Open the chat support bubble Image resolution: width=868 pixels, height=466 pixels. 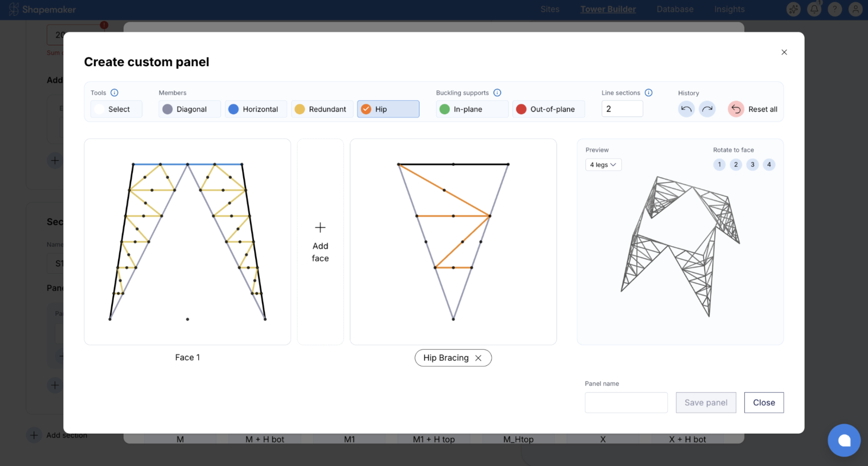click(844, 440)
